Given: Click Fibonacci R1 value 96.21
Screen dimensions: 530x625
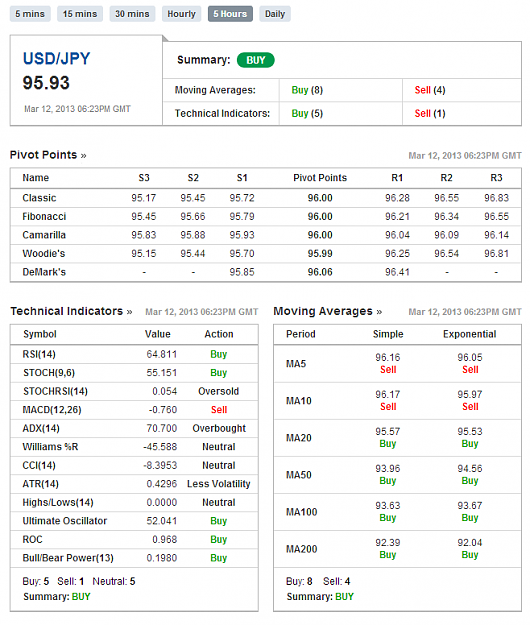Looking at the screenshot, I should (397, 217).
